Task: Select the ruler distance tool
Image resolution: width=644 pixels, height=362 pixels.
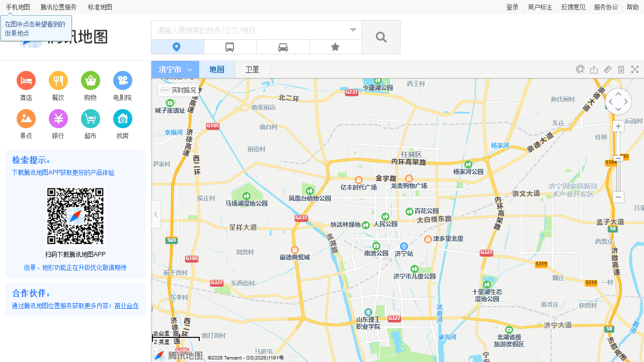Action: coord(607,69)
